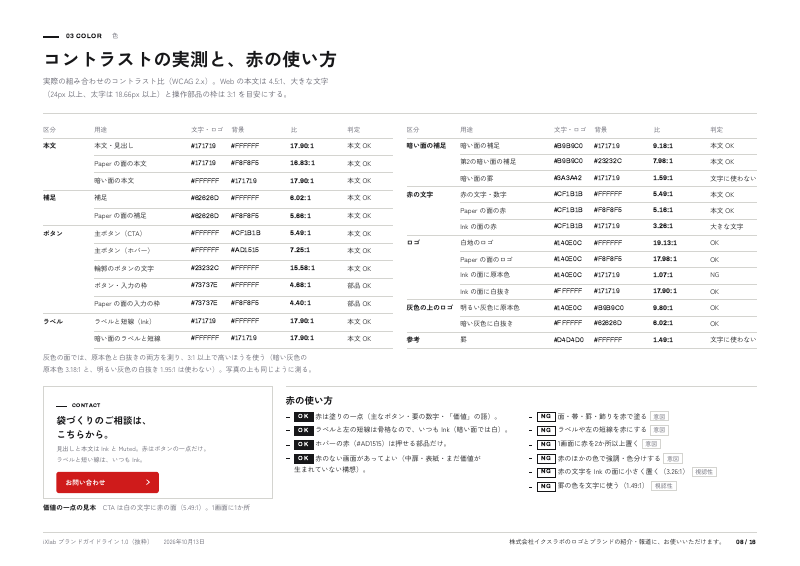Screen dimensions: 800x566
Task: Click the 7.25:1 ratio value
Action: pyautogui.click(x=300, y=250)
